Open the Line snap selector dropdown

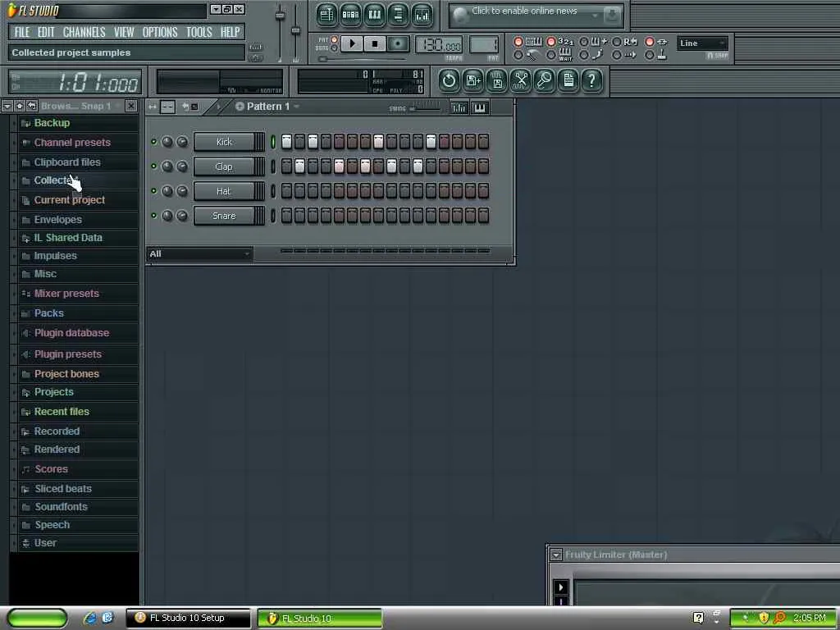click(x=702, y=43)
